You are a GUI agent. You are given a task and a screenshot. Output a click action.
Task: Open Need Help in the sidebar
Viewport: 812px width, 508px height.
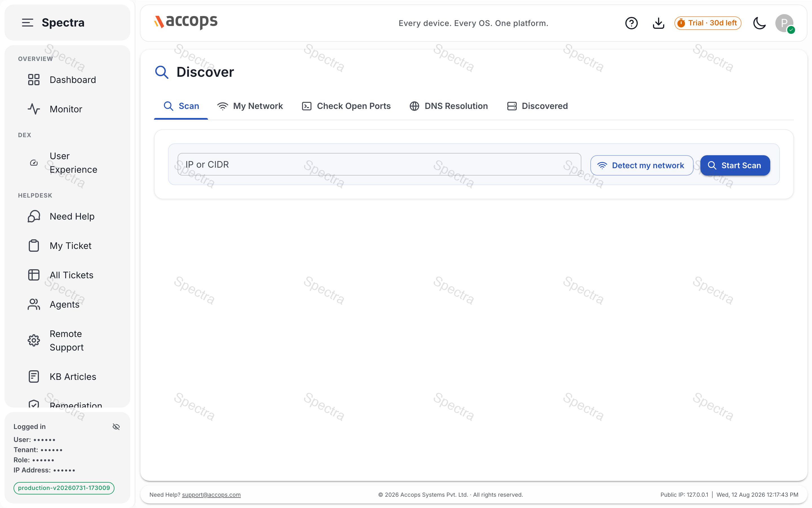click(x=67, y=216)
